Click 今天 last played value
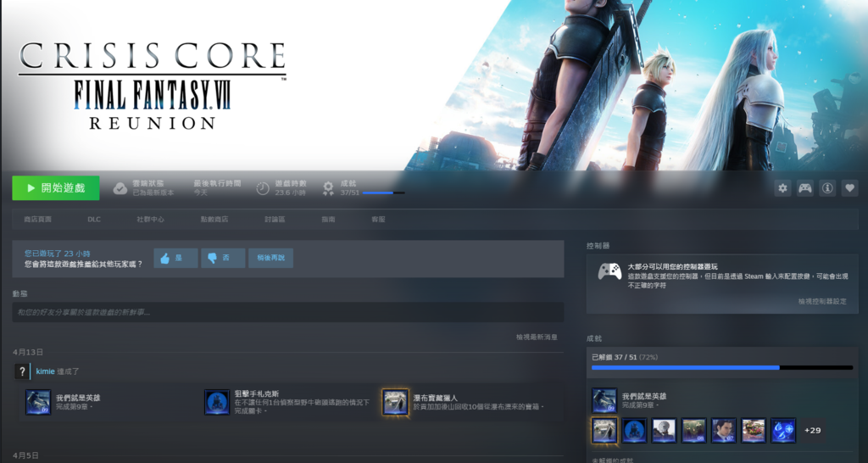This screenshot has height=463, width=868. [200, 192]
